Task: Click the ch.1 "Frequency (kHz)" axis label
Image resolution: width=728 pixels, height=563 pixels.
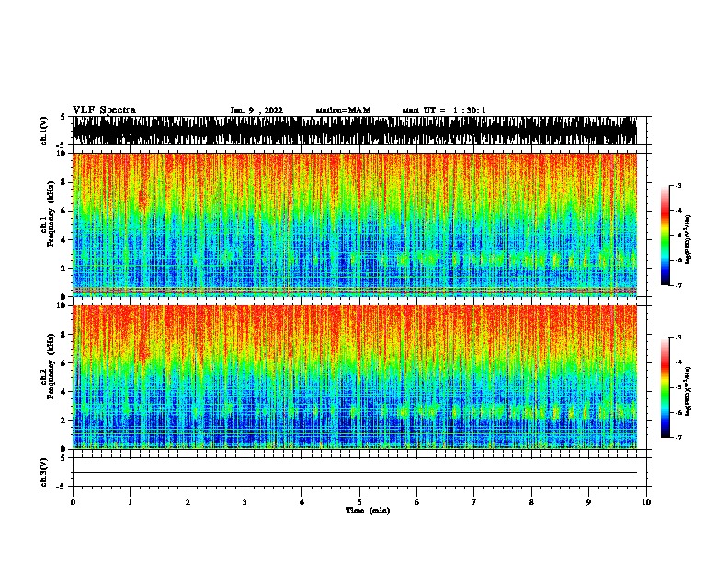Action: (x=51, y=213)
